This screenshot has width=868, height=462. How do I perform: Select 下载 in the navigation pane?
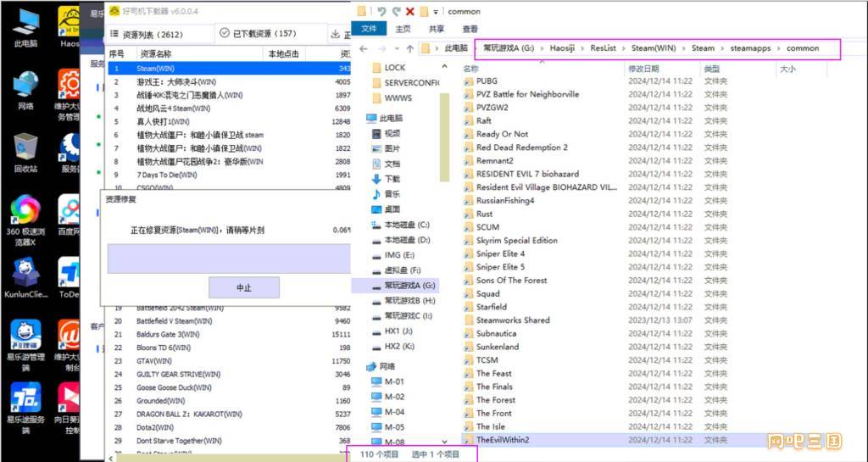point(387,179)
